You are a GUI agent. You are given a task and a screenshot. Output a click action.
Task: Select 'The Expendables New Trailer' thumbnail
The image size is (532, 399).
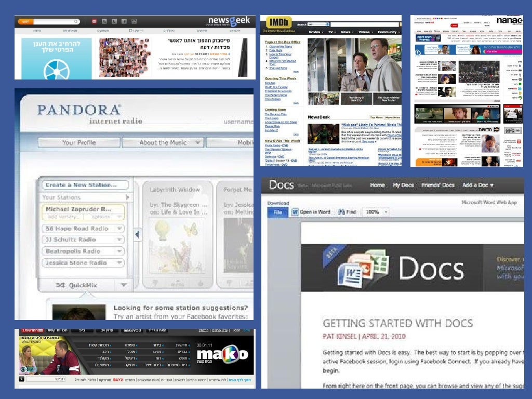pyautogui.click(x=388, y=99)
